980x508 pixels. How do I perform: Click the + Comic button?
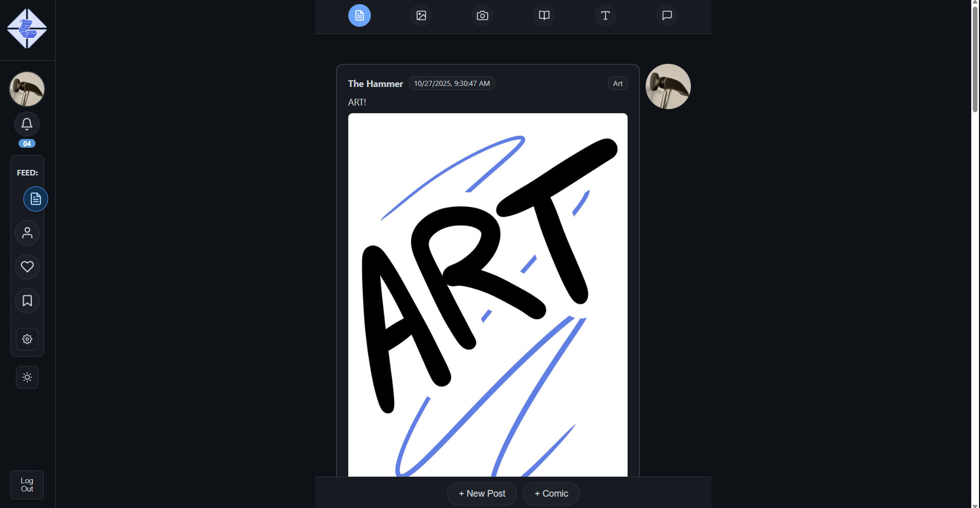[x=551, y=494]
